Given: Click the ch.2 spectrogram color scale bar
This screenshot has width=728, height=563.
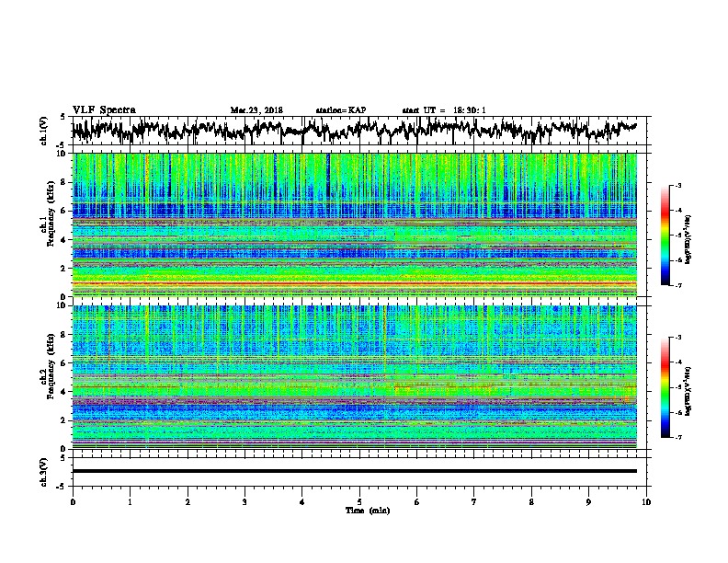Looking at the screenshot, I should 665,387.
